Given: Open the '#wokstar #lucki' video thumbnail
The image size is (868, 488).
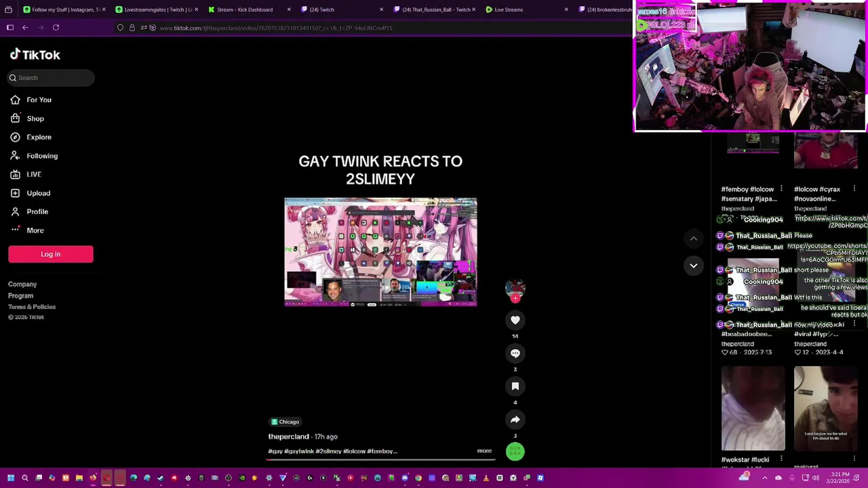Looking at the screenshot, I should [753, 409].
